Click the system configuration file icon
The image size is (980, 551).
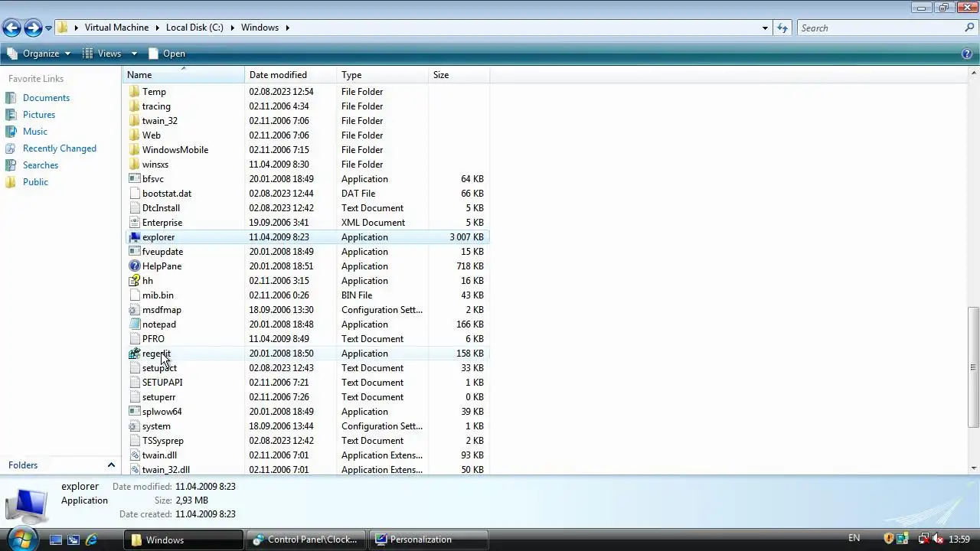click(135, 426)
